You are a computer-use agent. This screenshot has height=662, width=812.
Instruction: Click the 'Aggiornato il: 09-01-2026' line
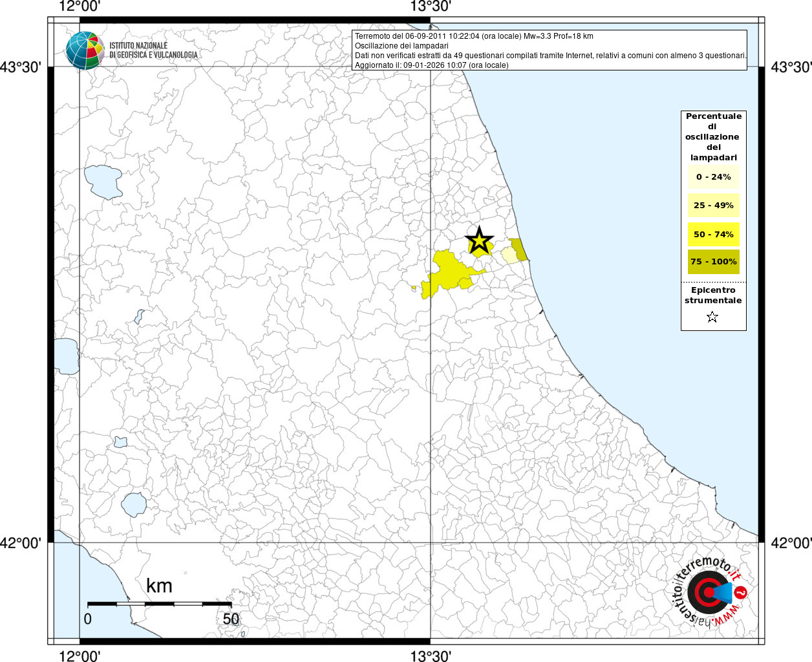[431, 65]
